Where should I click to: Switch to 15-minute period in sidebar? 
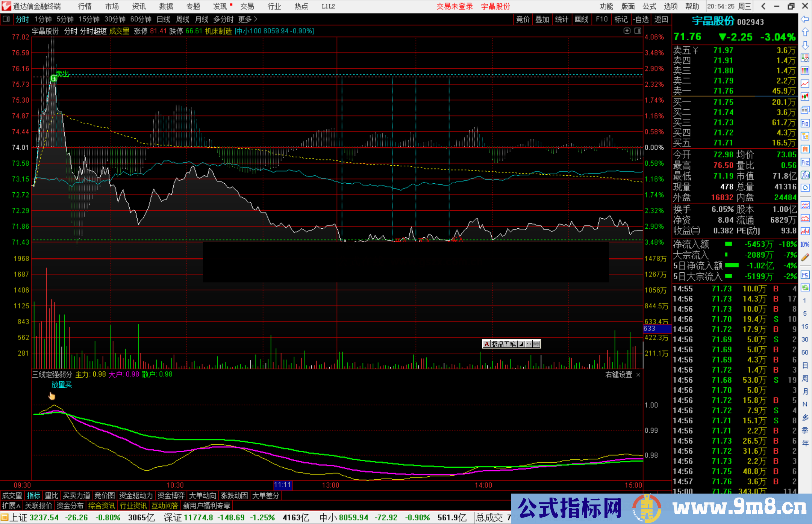click(804, 326)
